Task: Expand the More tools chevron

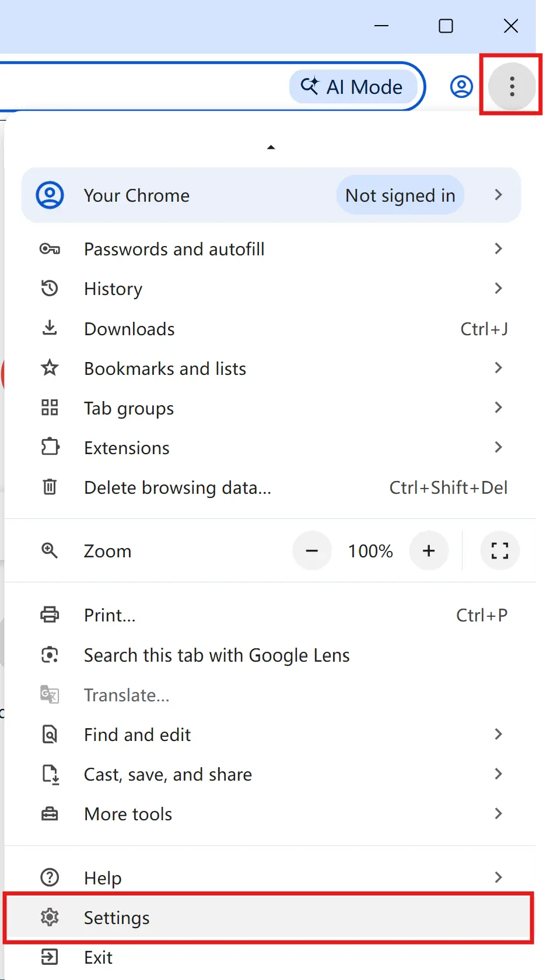Action: 498,813
